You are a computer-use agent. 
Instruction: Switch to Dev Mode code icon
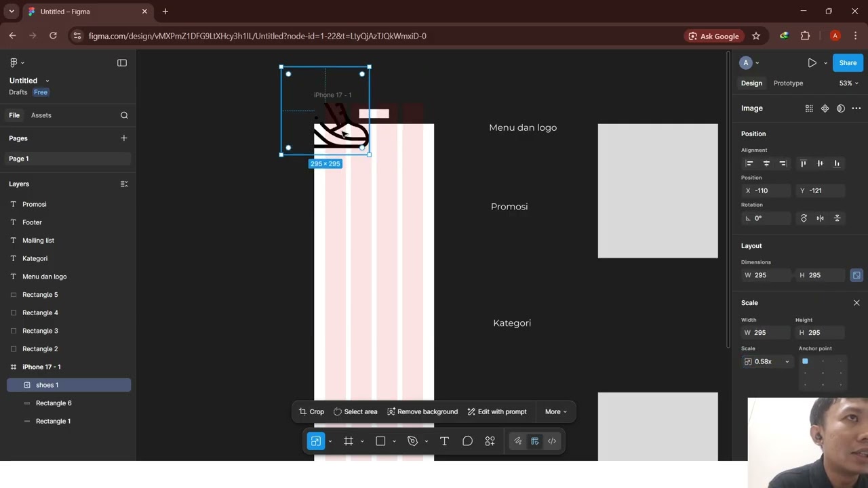pos(552,441)
